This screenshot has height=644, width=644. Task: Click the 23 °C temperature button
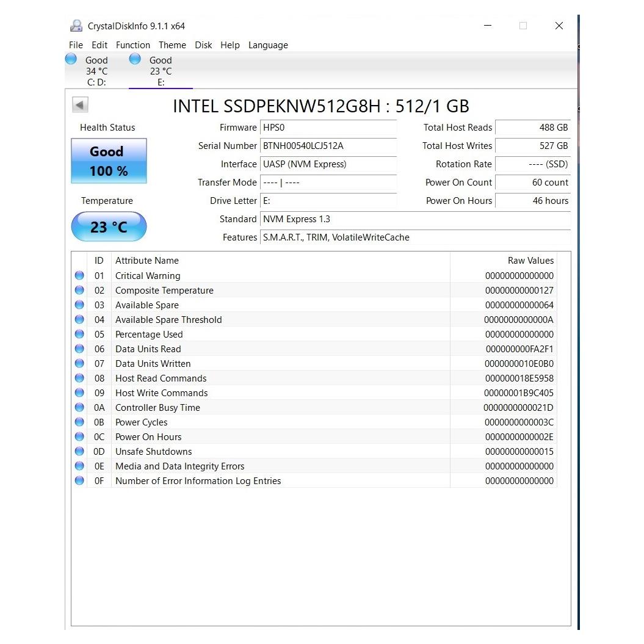pyautogui.click(x=109, y=227)
